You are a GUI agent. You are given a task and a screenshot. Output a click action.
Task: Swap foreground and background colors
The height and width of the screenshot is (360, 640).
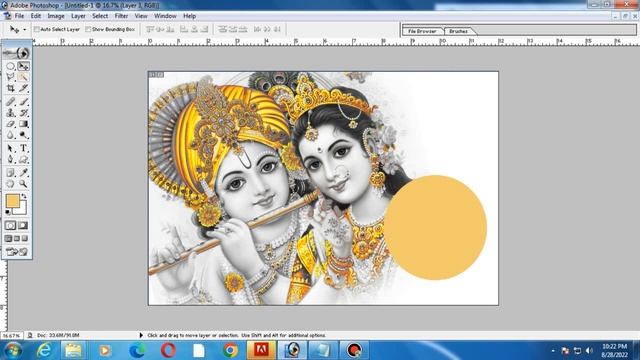click(24, 196)
